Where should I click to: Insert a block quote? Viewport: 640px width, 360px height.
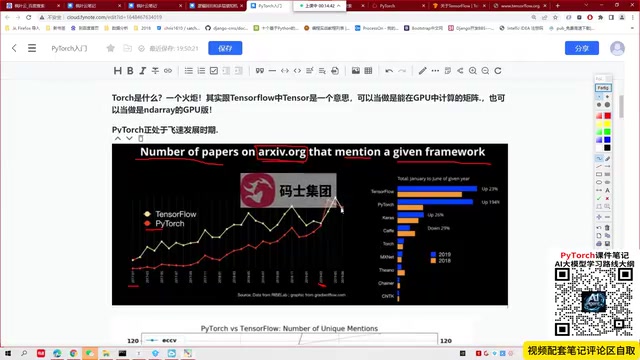[260, 71]
